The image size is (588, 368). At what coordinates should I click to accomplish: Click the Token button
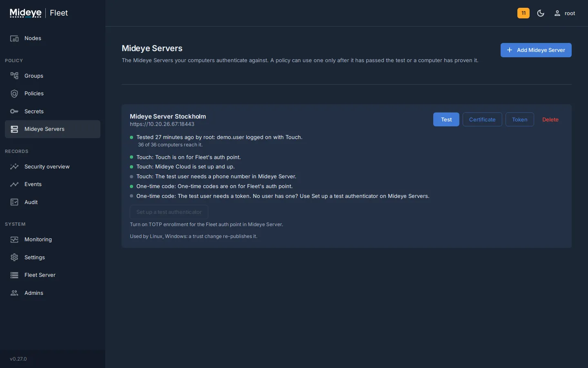coord(519,119)
